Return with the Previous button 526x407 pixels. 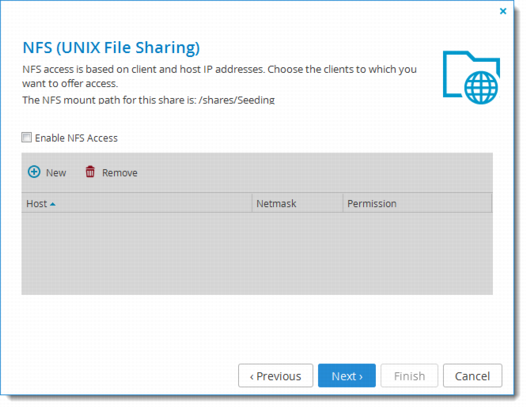(275, 375)
